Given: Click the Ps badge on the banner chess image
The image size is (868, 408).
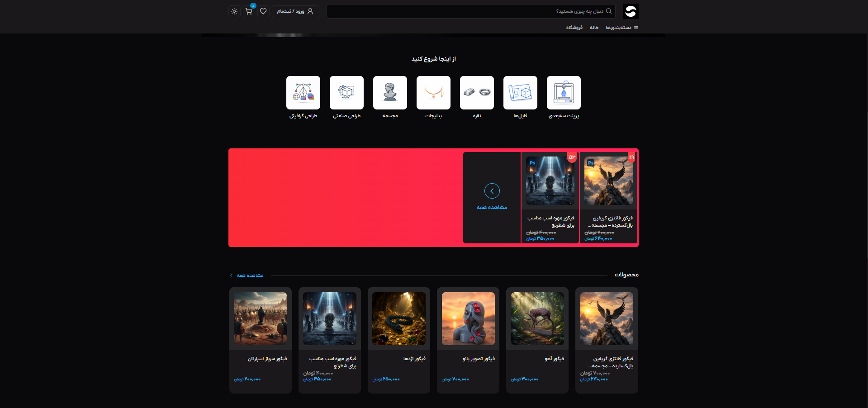Looking at the screenshot, I should coord(532,163).
